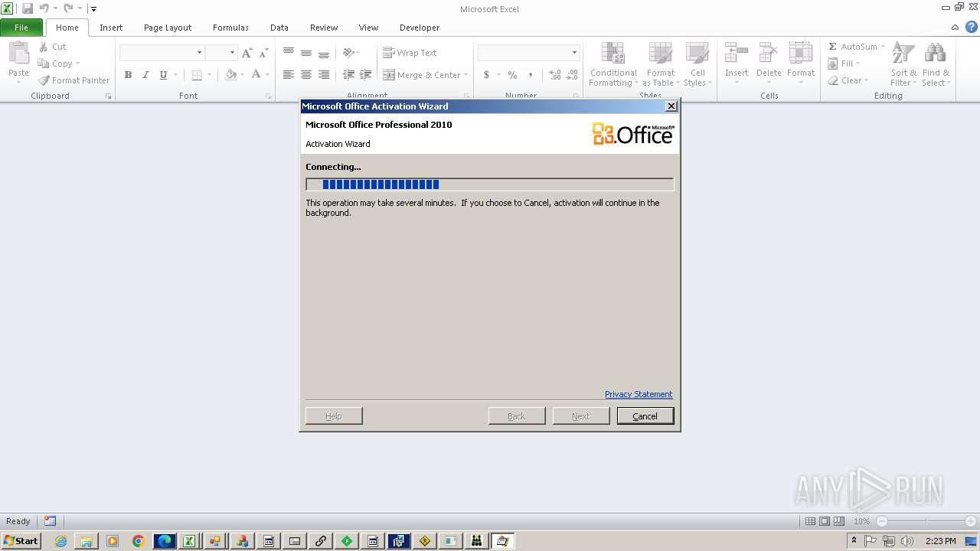Click Wrap Text button
Viewport: 980px width, 551px height.
[x=410, y=53]
